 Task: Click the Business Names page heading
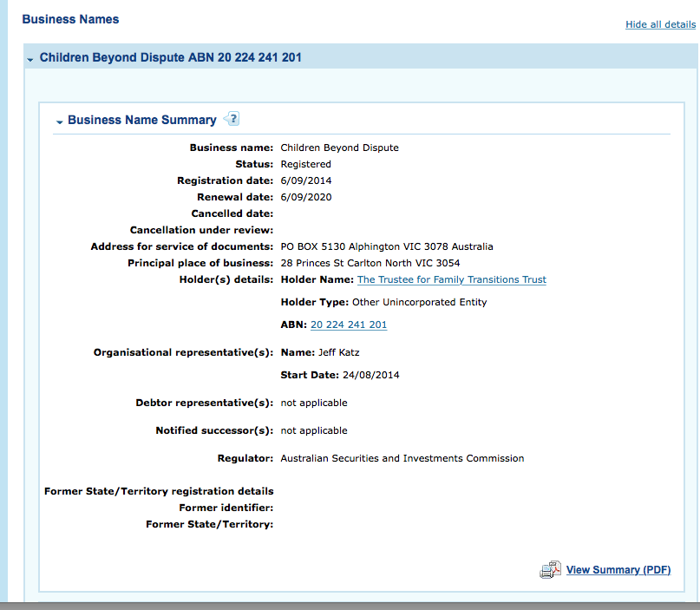click(x=70, y=19)
